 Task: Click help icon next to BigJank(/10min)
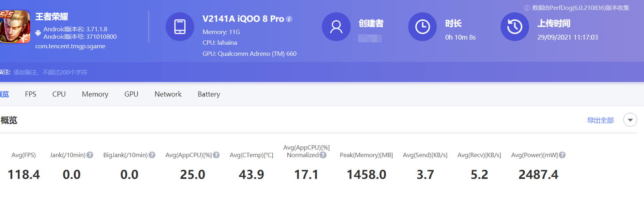click(152, 155)
